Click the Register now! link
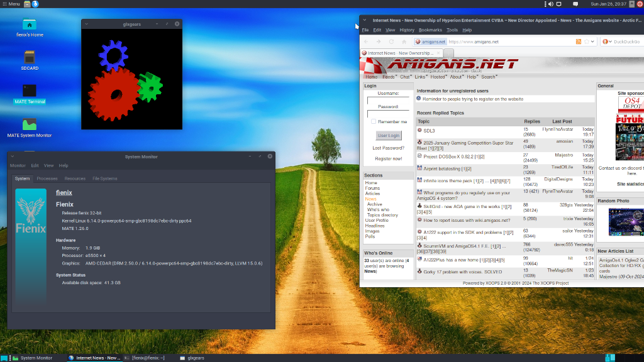 pos(388,158)
